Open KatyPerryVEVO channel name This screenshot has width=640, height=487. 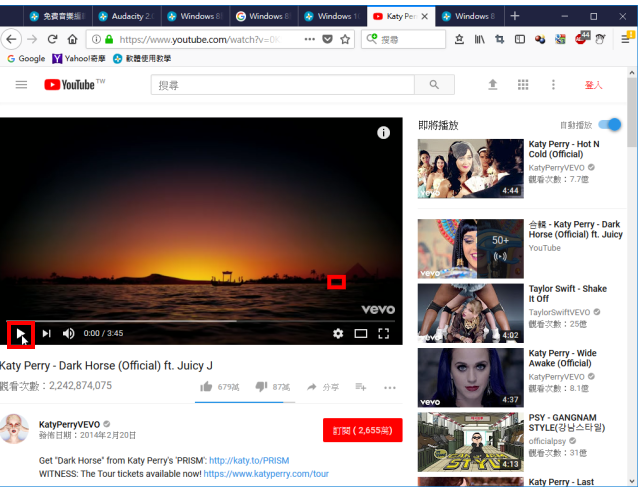pos(69,424)
